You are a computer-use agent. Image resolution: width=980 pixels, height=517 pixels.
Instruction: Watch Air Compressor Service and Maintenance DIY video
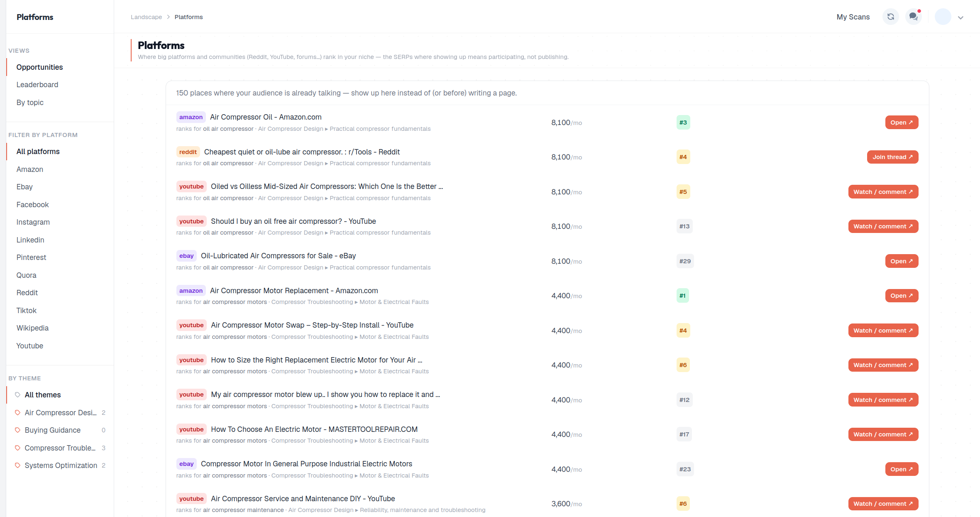(x=883, y=504)
